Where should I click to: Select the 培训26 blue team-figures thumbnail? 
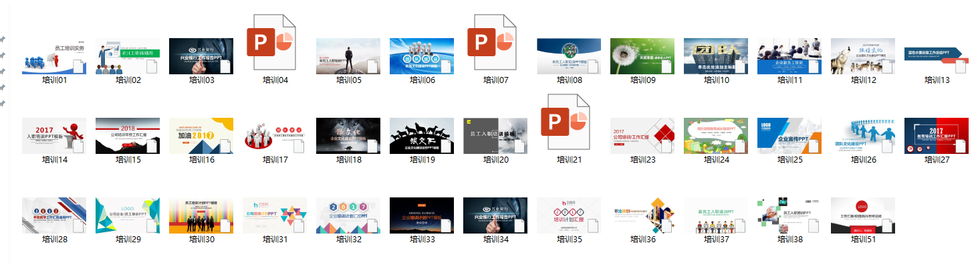(863, 136)
